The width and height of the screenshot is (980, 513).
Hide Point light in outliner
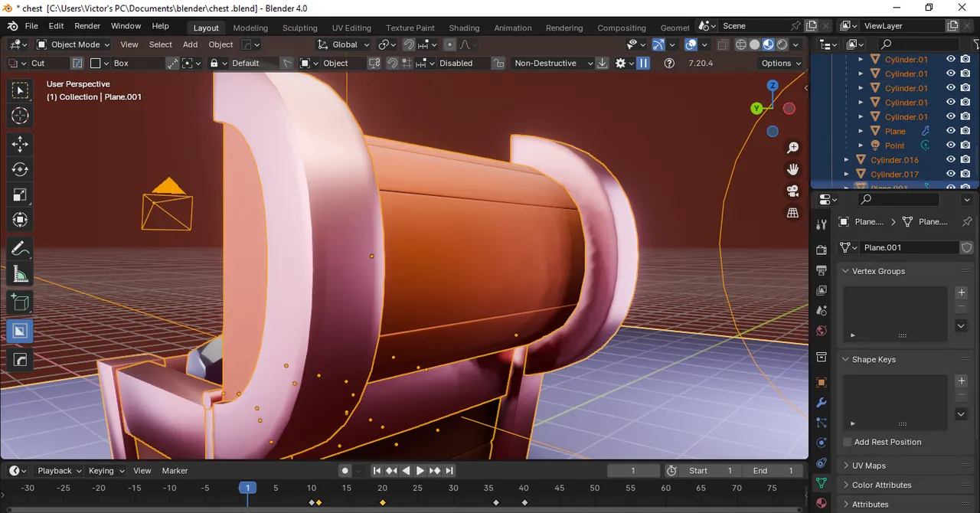951,145
